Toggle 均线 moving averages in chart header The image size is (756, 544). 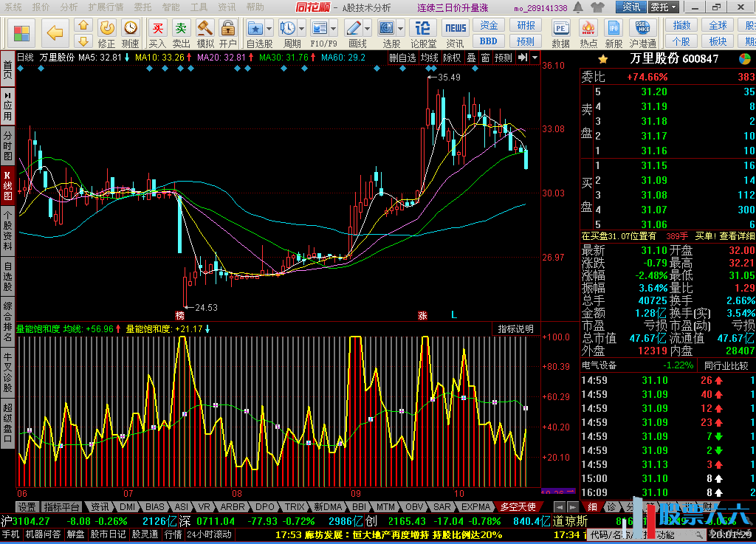click(x=429, y=58)
